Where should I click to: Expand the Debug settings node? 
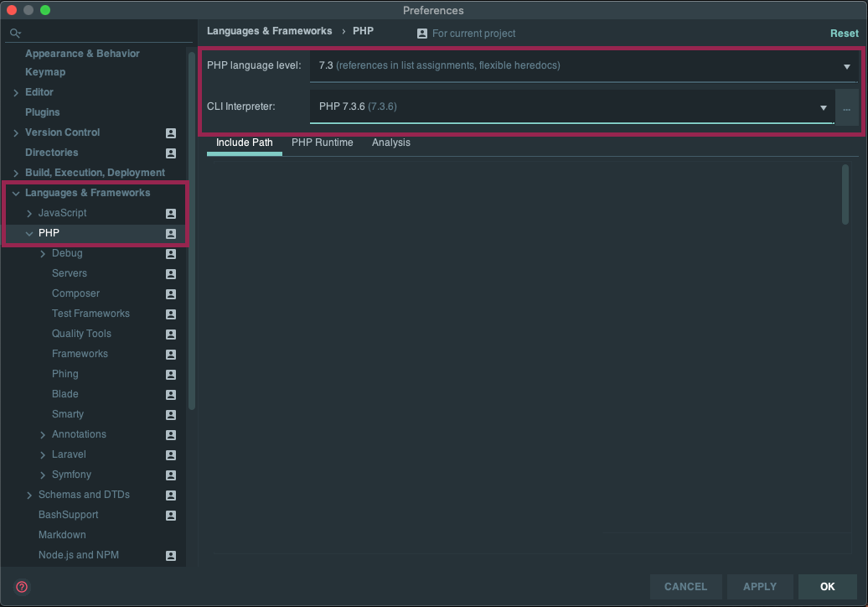(43, 254)
